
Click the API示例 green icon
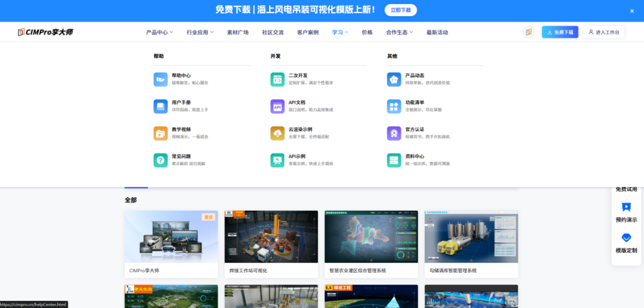coord(277,161)
